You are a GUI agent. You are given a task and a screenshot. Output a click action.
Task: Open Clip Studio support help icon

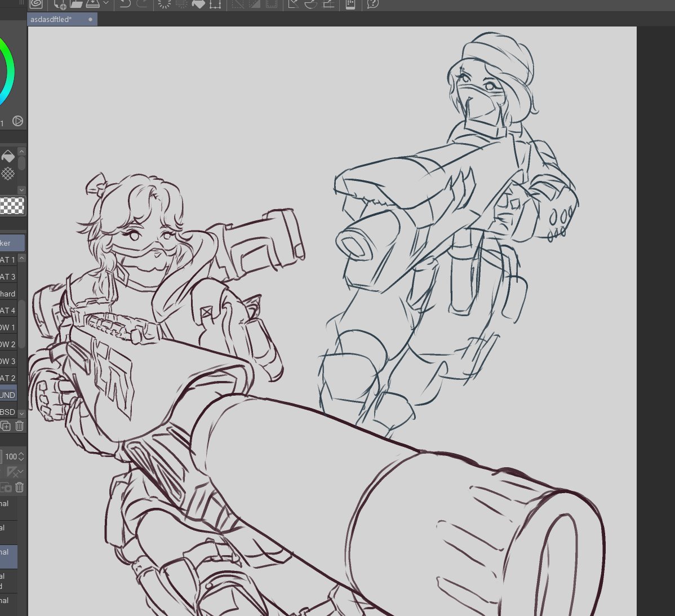click(x=373, y=4)
